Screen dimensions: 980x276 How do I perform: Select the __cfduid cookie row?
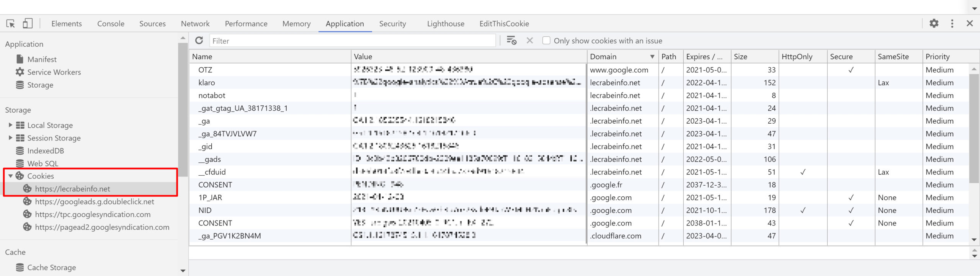coord(579,172)
